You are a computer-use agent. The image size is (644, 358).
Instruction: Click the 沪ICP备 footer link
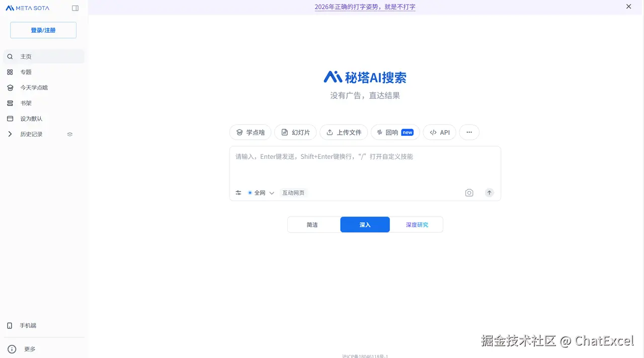point(365,356)
